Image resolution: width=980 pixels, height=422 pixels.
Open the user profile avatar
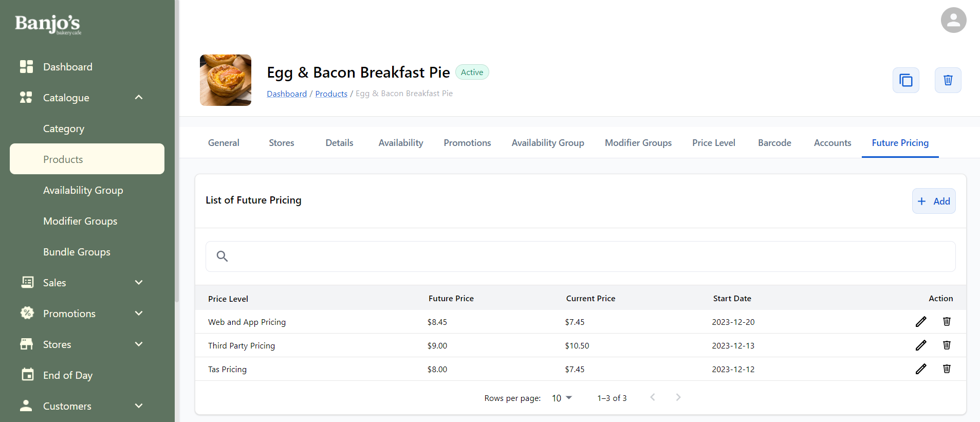[953, 20]
